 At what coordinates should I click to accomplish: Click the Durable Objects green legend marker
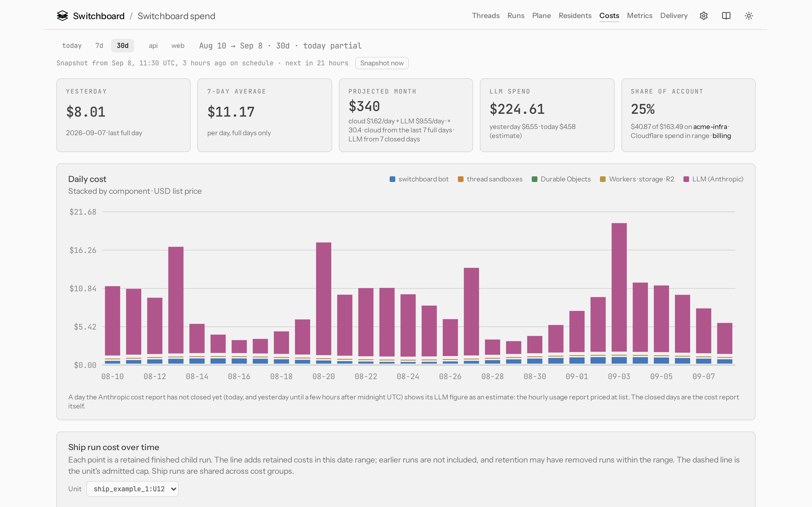535,179
